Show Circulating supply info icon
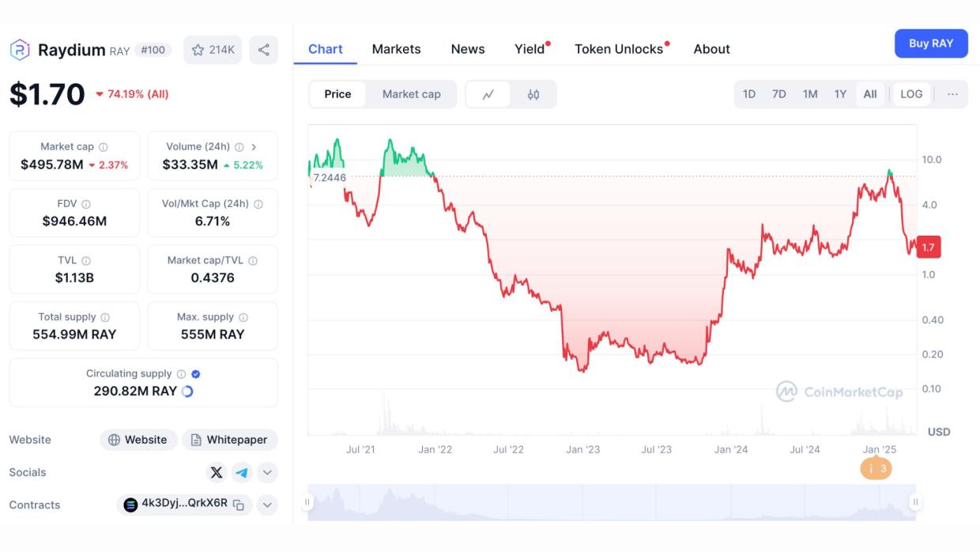The height and width of the screenshot is (552, 980). [x=181, y=374]
